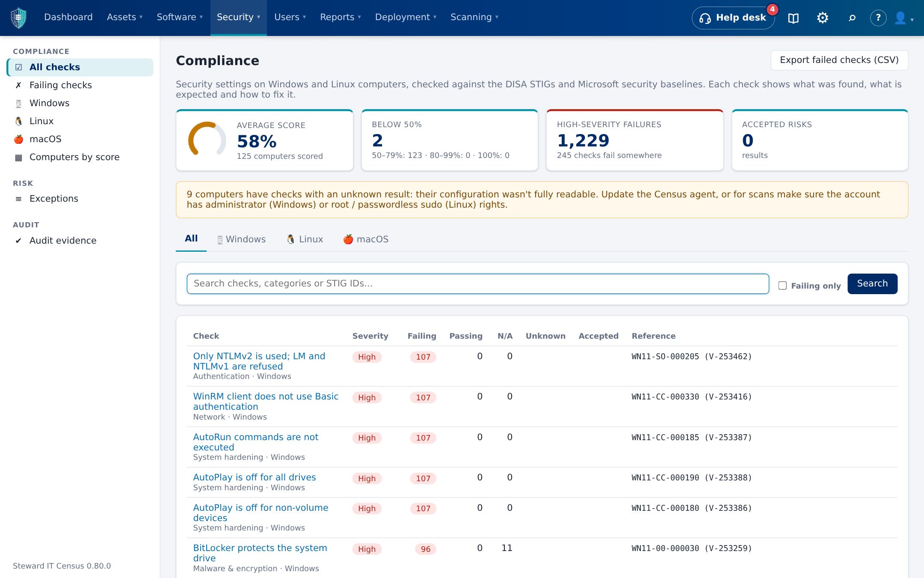Expand the Reports dropdown menu

click(341, 17)
